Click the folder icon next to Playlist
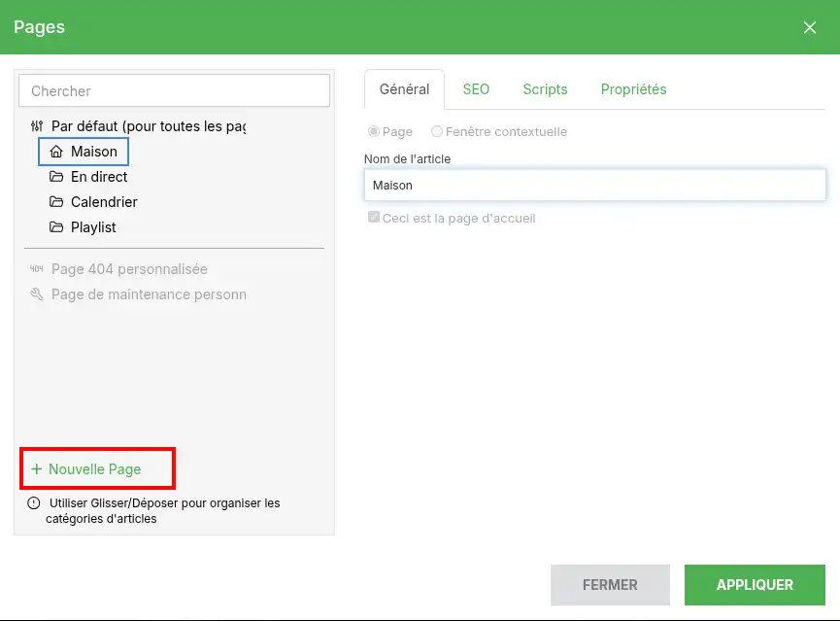Viewport: 840px width, 621px height. click(56, 226)
